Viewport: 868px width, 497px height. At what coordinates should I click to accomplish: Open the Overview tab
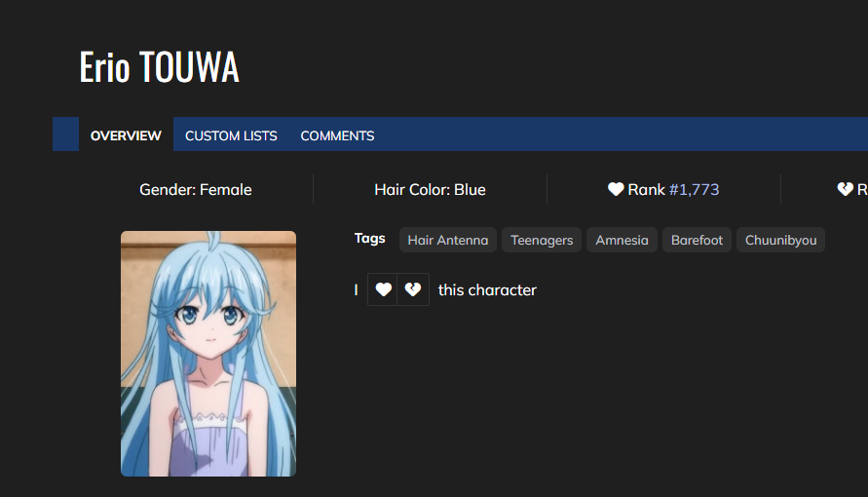point(126,135)
